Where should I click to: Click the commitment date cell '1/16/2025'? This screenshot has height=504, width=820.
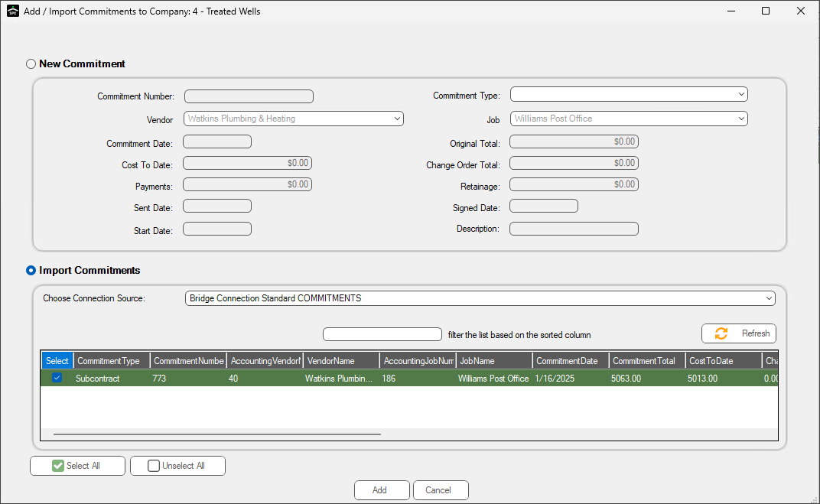coord(570,378)
